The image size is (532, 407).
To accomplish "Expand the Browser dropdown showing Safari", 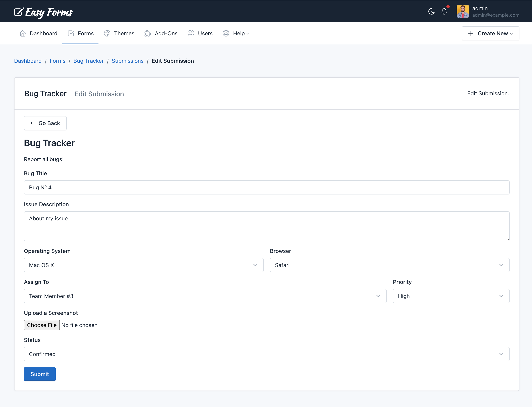I will click(390, 265).
